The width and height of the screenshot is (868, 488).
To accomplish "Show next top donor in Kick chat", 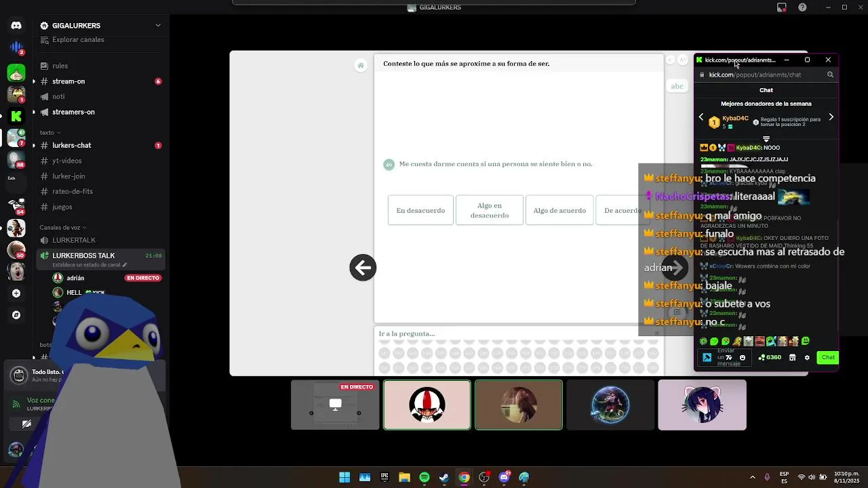I will (831, 117).
